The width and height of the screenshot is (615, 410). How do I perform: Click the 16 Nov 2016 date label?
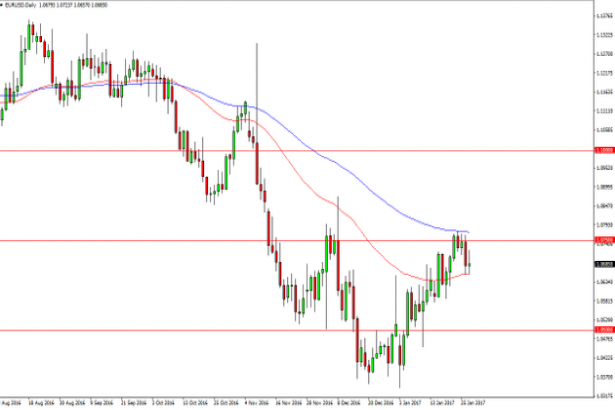288,403
